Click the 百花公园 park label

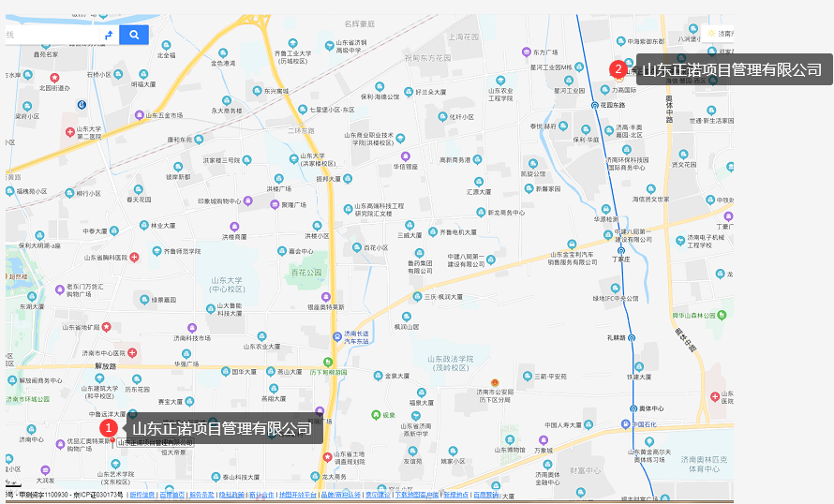click(306, 273)
